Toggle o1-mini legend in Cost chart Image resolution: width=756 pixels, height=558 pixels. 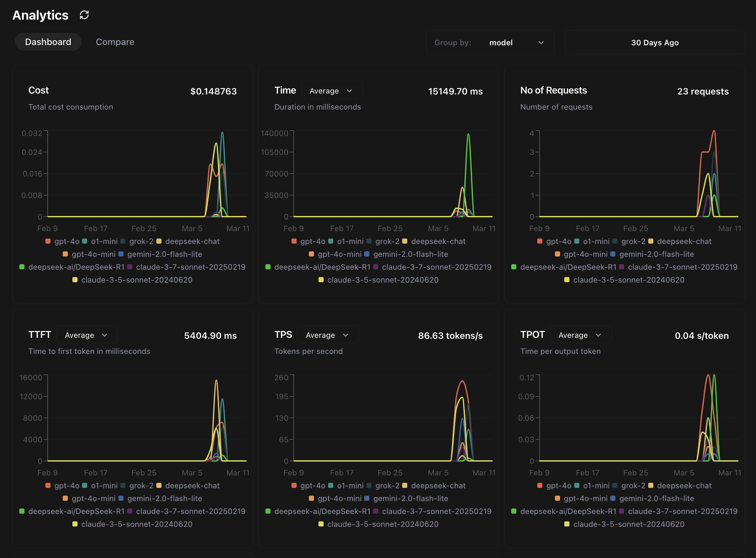point(100,241)
